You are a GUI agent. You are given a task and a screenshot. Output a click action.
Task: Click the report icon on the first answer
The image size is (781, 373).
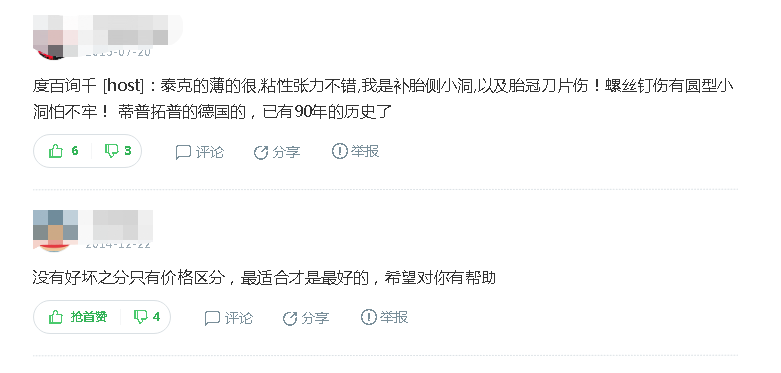pos(339,151)
